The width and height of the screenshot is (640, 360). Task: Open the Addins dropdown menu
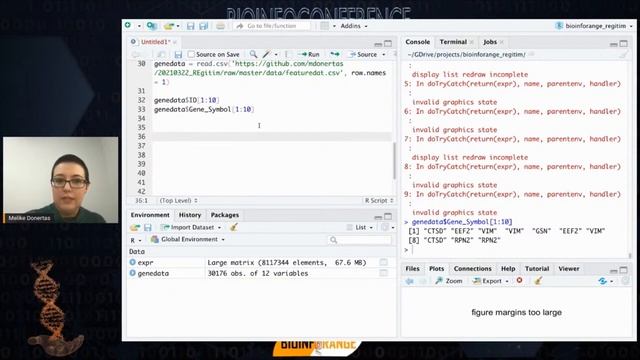354,26
